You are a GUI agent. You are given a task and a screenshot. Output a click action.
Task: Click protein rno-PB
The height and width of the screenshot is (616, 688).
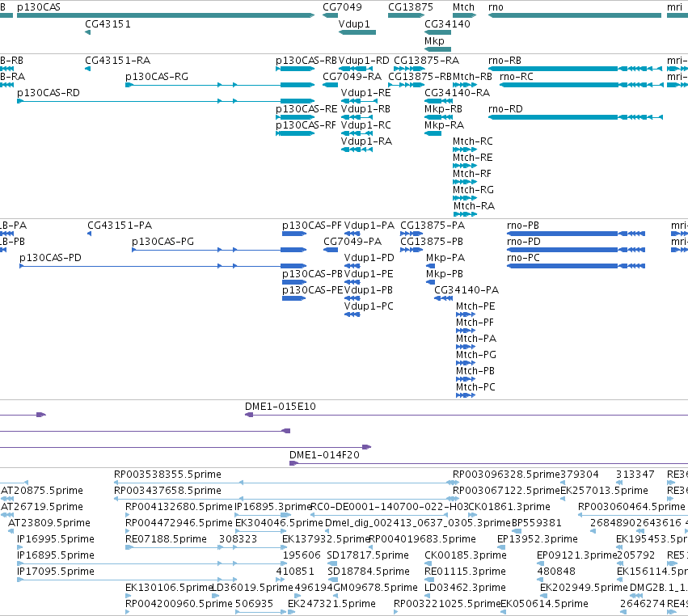coord(522,226)
